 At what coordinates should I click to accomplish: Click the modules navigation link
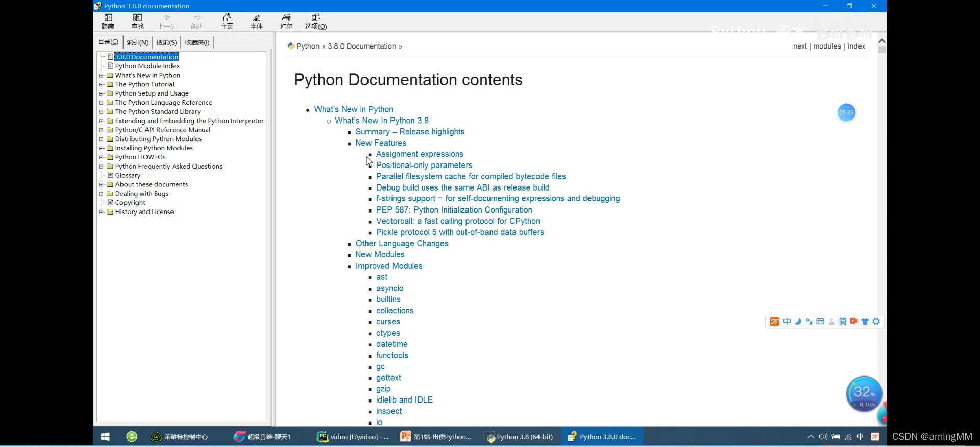(827, 46)
